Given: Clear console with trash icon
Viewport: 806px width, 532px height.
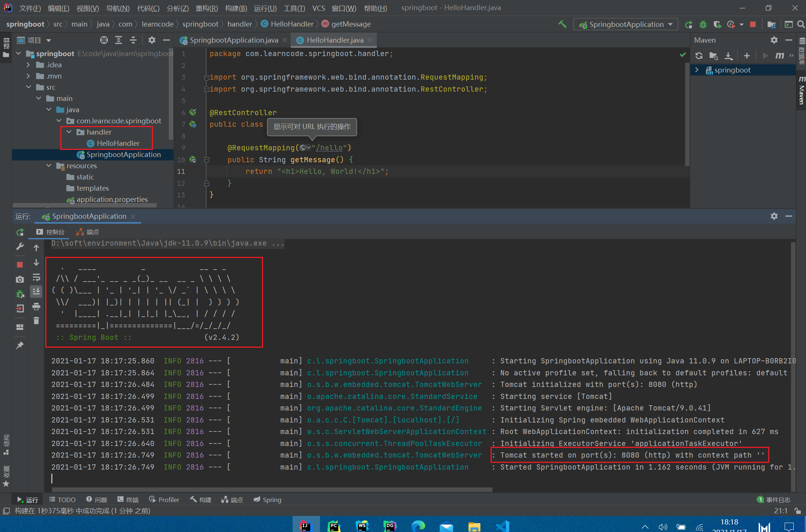Looking at the screenshot, I should click(x=36, y=321).
